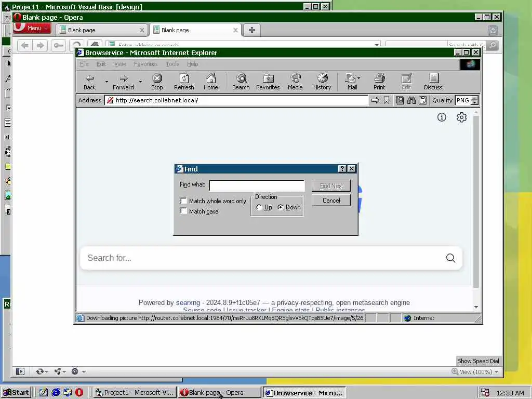The image size is (532, 399).
Task: Open Opera Menu button dropdown
Action: [x=32, y=28]
